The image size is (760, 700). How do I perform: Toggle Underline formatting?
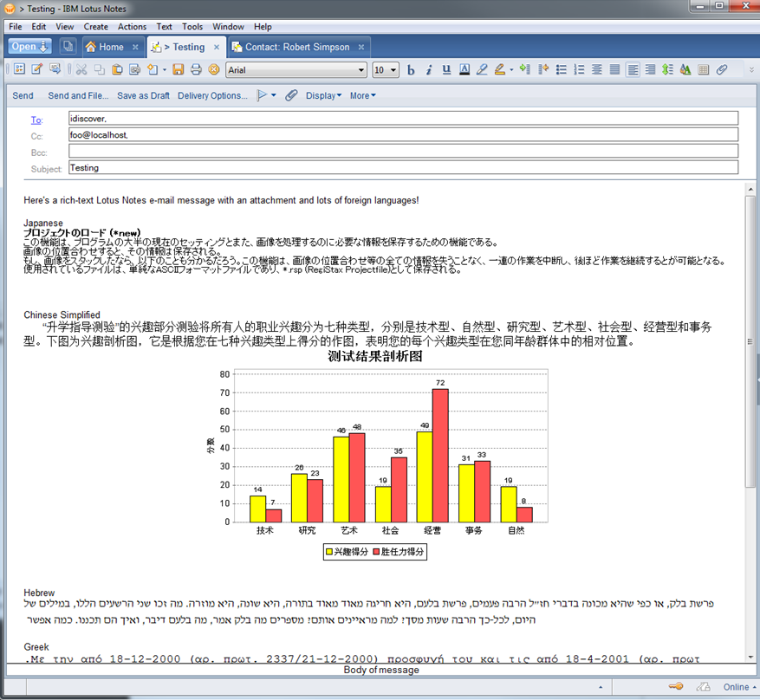click(446, 70)
